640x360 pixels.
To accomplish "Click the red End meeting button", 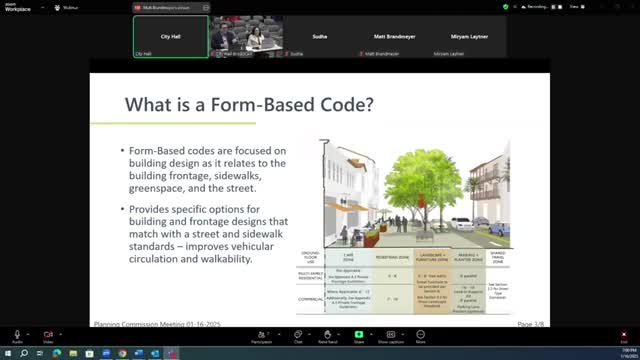I will point(624,337).
